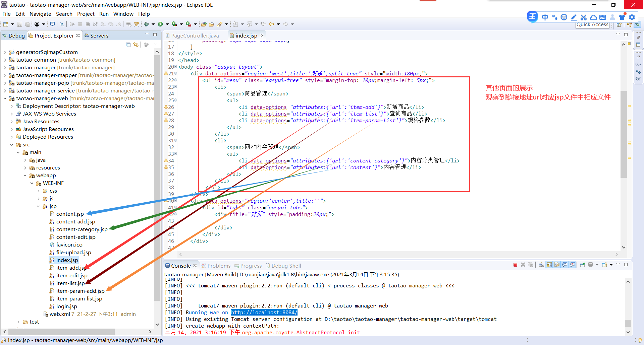Click the emoji icon in IME toolbar
Screen dimensions: 644x345
564,17
